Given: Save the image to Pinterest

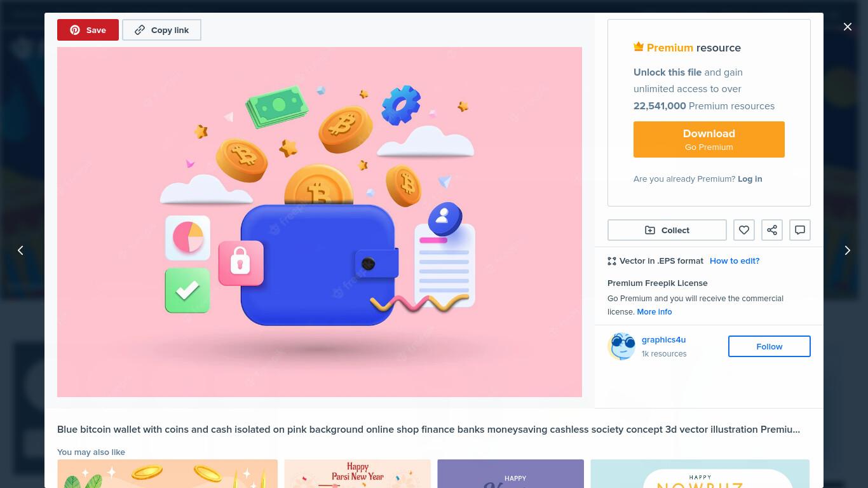Looking at the screenshot, I should [88, 30].
